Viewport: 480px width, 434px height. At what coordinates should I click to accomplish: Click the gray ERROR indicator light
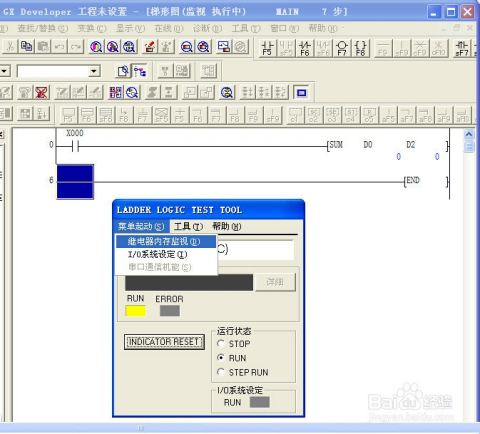(x=170, y=311)
